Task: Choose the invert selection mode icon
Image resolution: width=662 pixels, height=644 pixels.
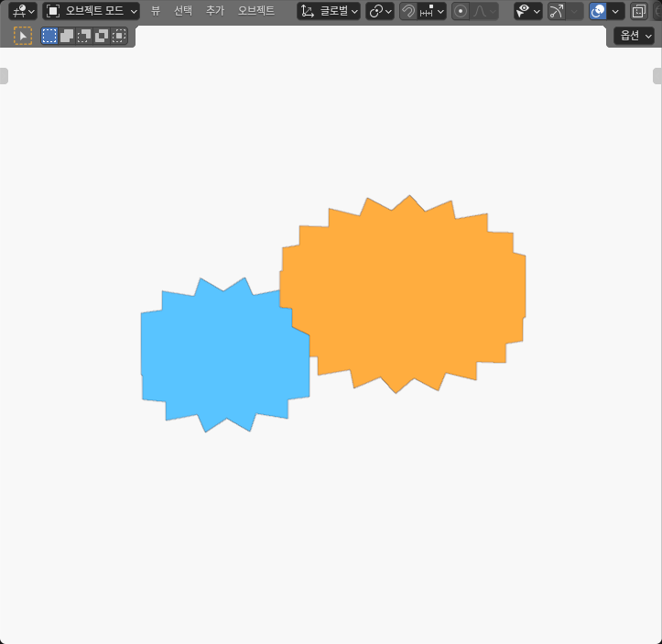Action: coord(102,36)
